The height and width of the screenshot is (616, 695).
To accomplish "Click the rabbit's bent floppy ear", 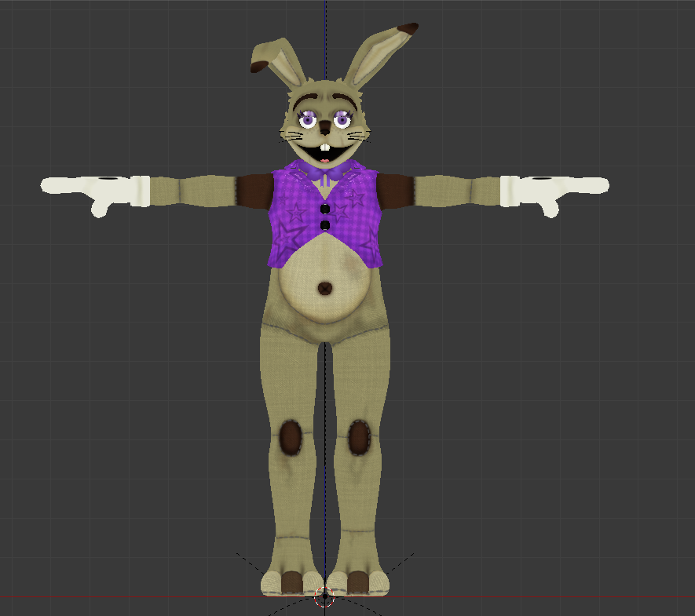I will point(277,62).
